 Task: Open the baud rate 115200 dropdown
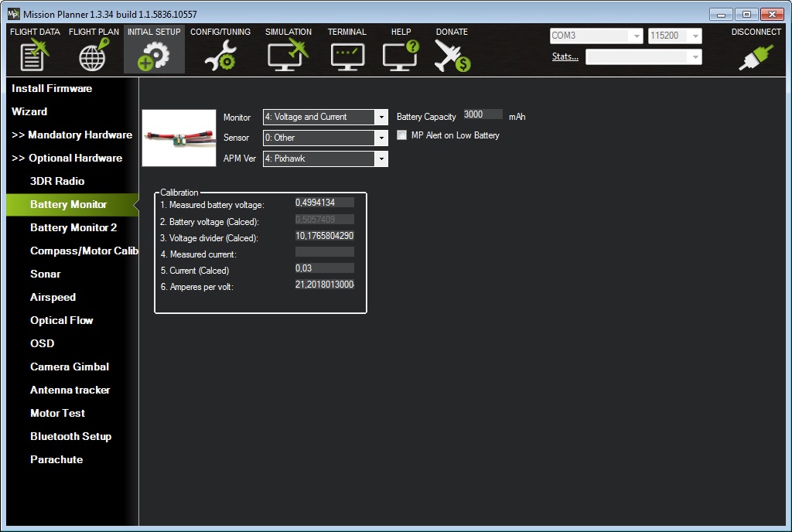695,36
